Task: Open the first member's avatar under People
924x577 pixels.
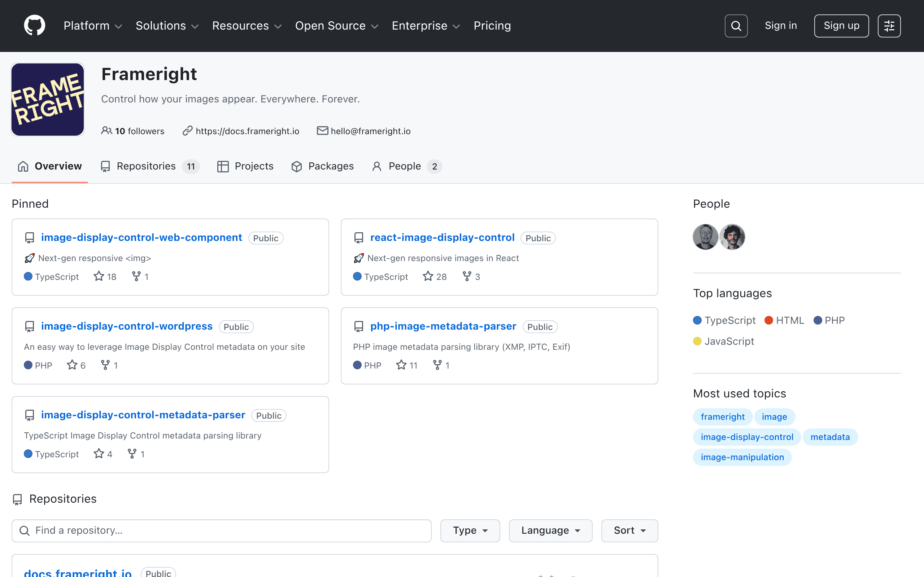Action: [705, 237]
